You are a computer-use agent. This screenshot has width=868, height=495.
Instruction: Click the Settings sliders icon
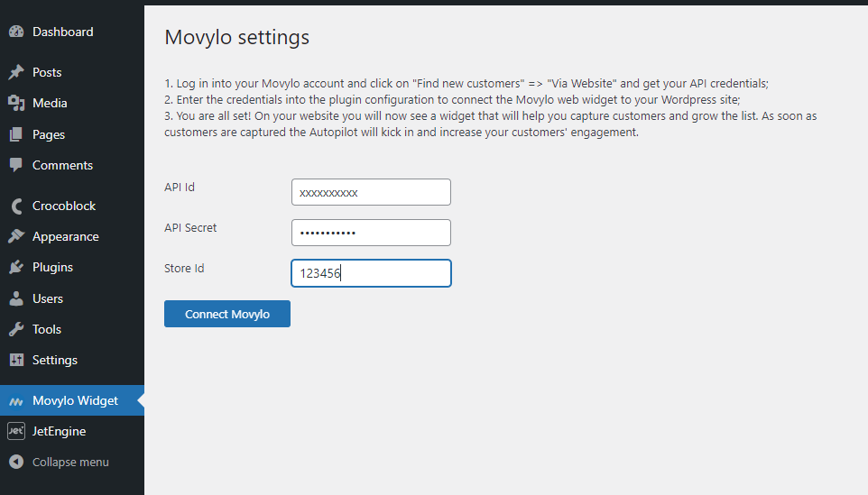tap(16, 360)
